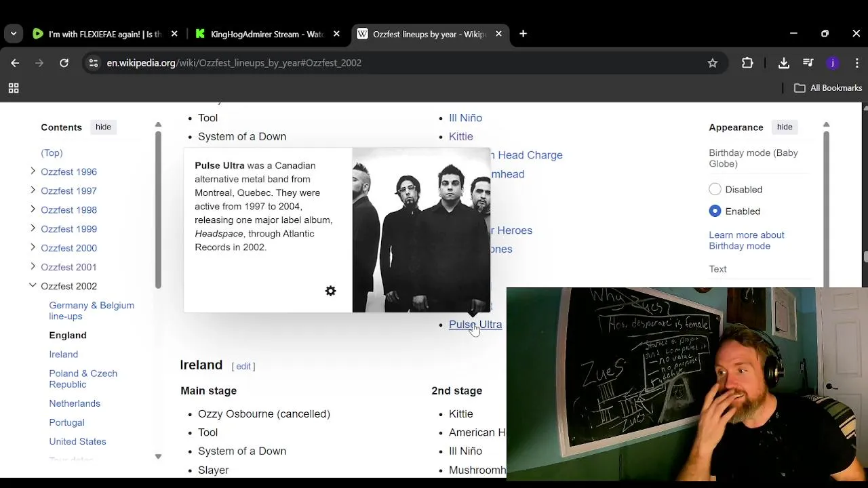Edit the Ireland section
This screenshot has width=868, height=488.
(x=243, y=366)
